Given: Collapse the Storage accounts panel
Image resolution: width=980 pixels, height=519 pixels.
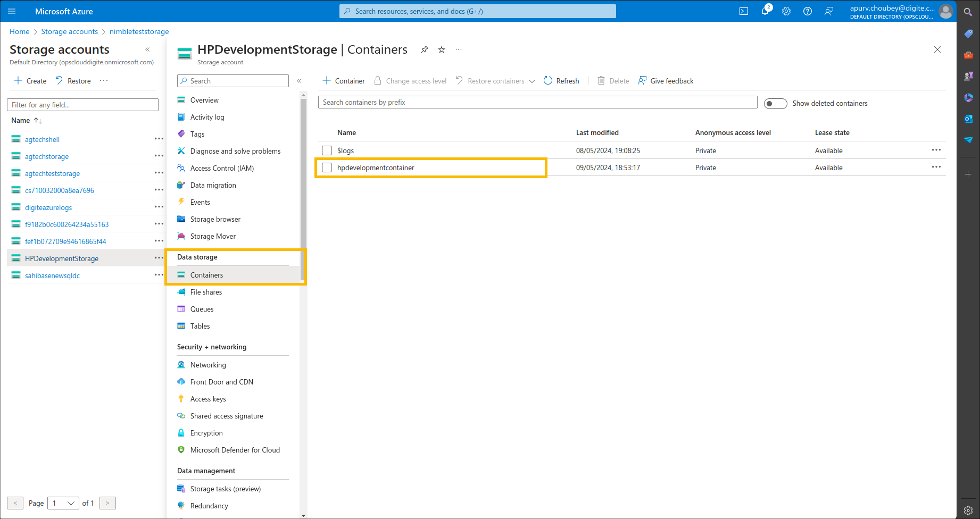Looking at the screenshot, I should 147,49.
